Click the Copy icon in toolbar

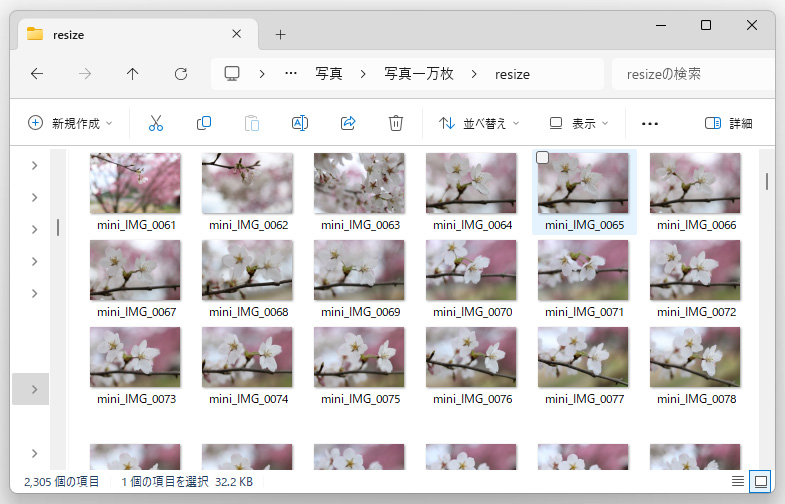[204, 123]
